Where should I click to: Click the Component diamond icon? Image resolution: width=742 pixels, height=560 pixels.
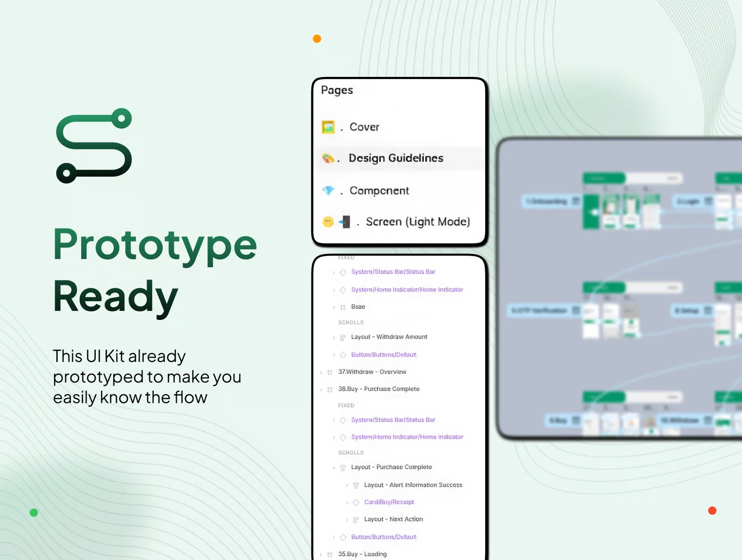[328, 191]
